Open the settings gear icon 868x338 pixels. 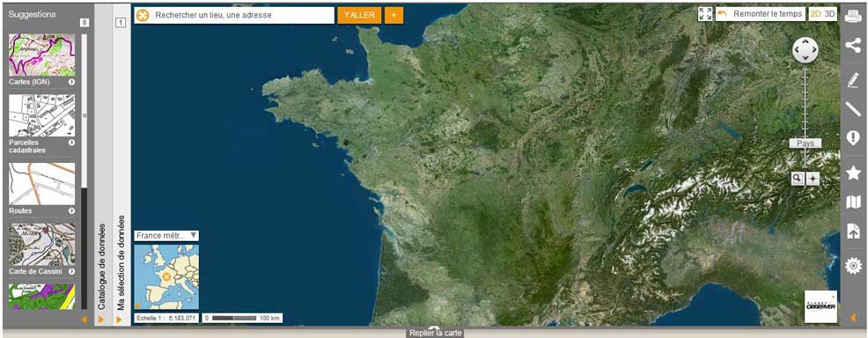[853, 266]
